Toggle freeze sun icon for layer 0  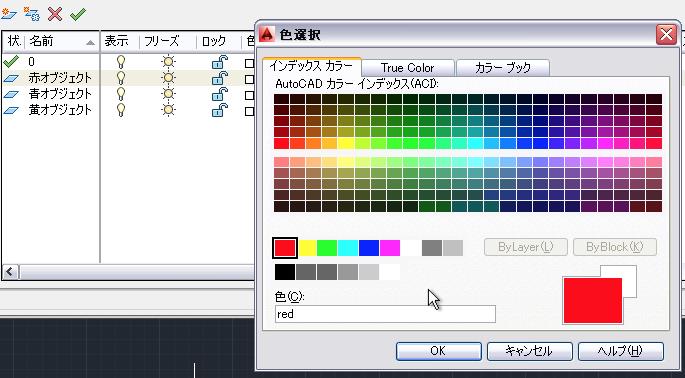tap(168, 62)
